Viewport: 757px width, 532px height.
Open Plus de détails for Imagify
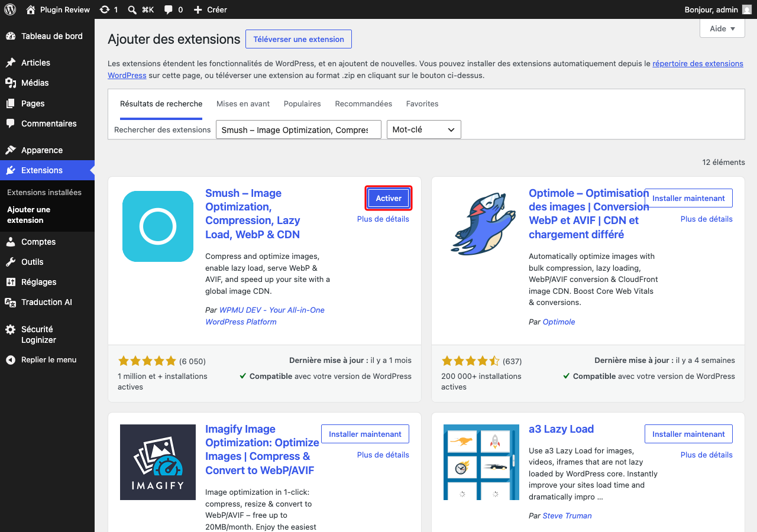[x=383, y=455]
